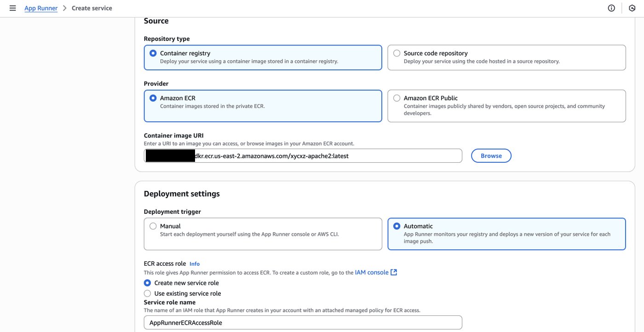
Task: Choose Amazon ECR Public provider
Action: click(x=397, y=98)
